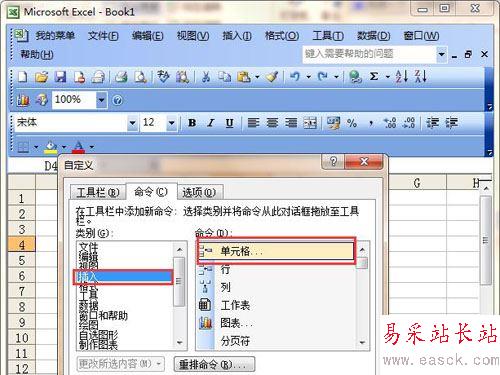Screen dimensions: 500x375
Task: Switch to the 选项(O) tab
Action: click(199, 192)
